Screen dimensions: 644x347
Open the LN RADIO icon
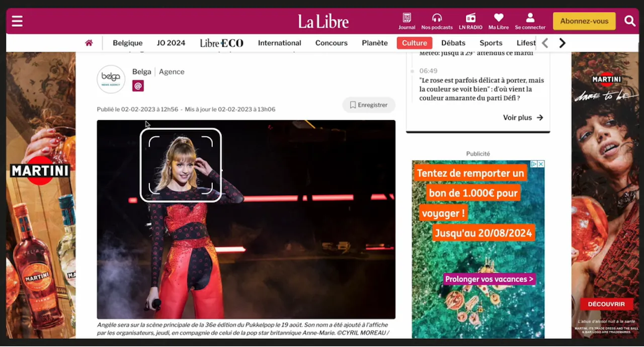(470, 18)
